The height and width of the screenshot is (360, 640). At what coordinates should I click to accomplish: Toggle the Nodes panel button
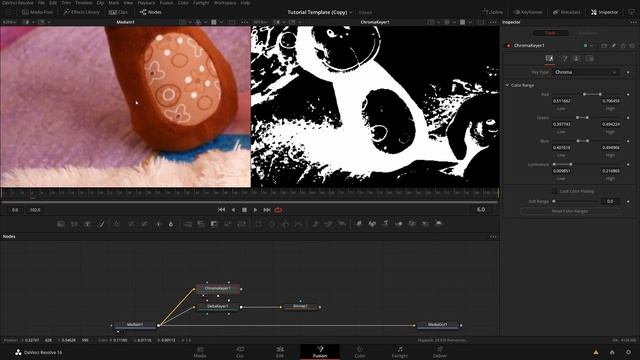click(151, 12)
